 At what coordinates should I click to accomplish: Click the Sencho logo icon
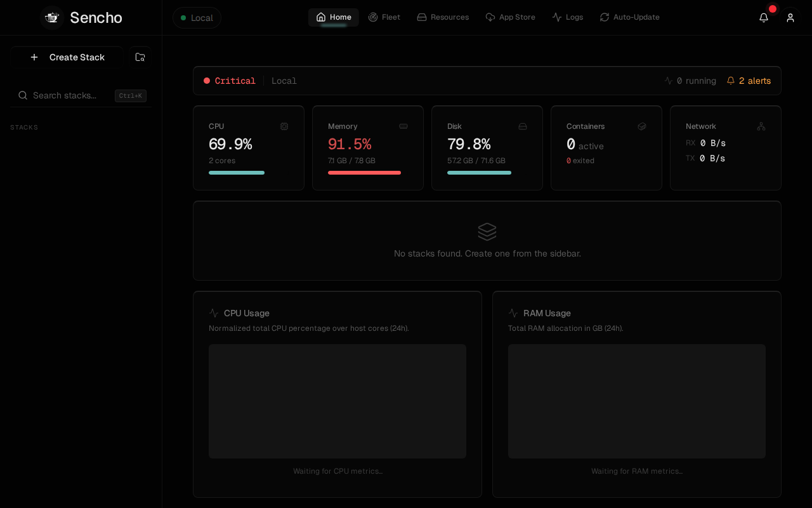52,18
